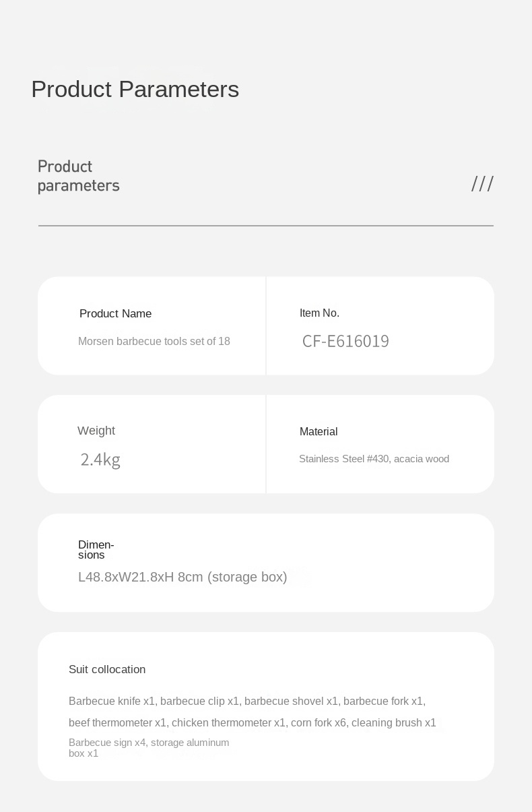
Task: Click Stainless Steel #430, acacia wood text
Action: [374, 459]
